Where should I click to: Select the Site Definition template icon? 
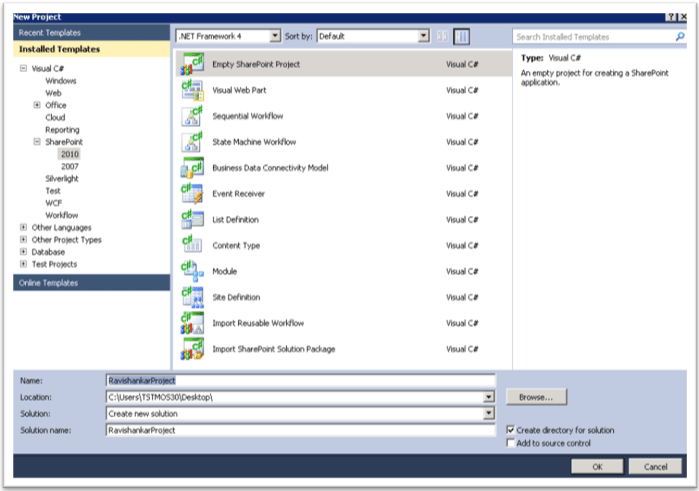192,297
